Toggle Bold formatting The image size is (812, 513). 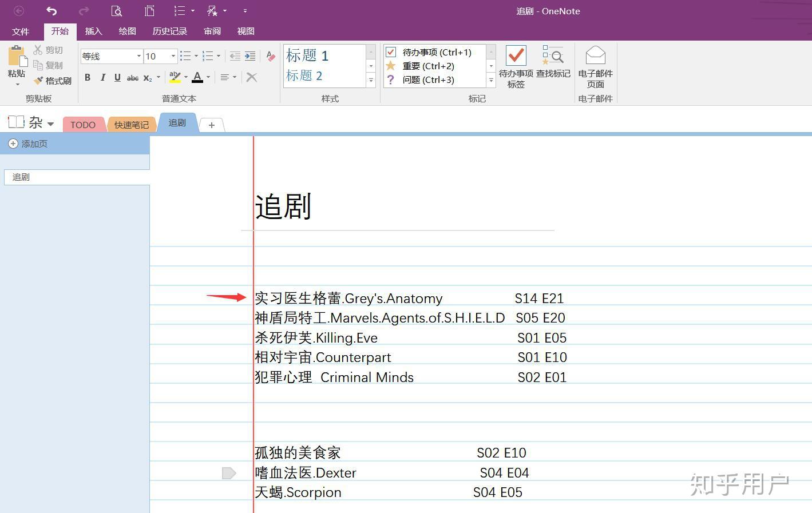pos(87,77)
